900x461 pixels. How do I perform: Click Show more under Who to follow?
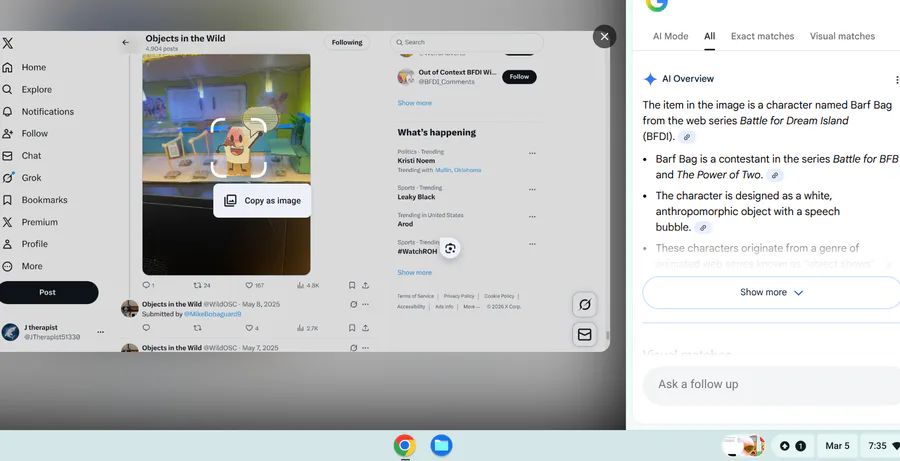(414, 103)
